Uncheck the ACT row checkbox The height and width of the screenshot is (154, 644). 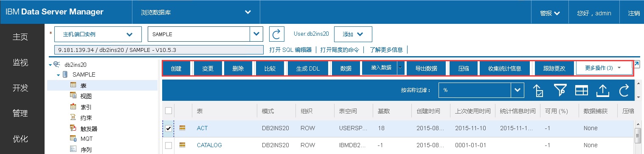tap(169, 128)
